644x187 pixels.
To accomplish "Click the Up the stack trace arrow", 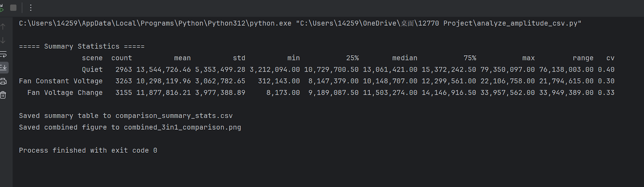I will pyautogui.click(x=3, y=27).
